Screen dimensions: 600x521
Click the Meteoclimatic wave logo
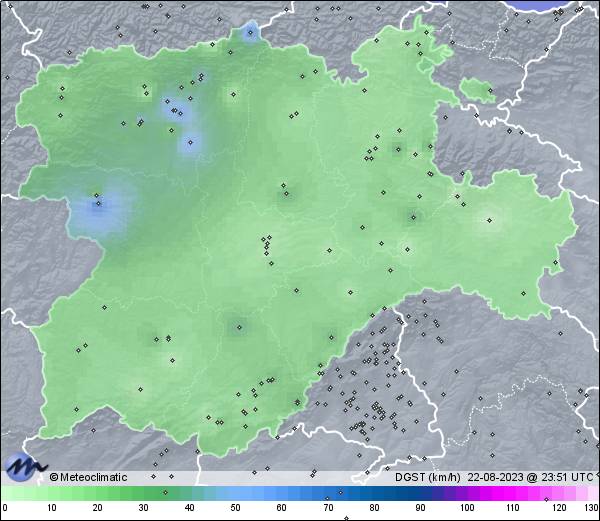(25, 467)
